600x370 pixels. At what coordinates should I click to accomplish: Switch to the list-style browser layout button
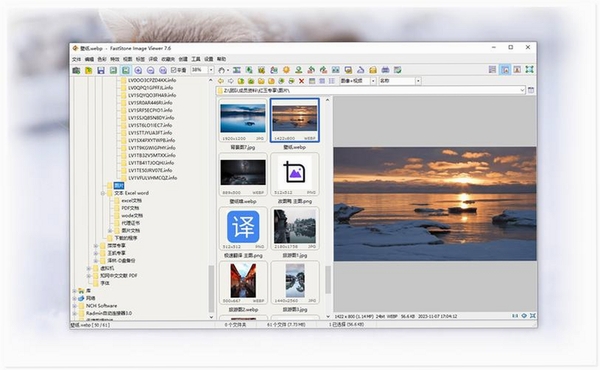492,69
